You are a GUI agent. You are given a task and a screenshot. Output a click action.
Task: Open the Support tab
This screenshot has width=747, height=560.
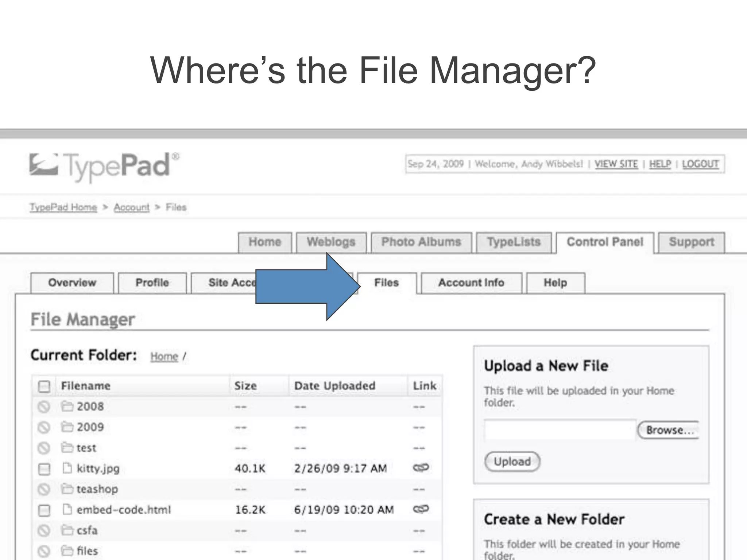click(692, 242)
